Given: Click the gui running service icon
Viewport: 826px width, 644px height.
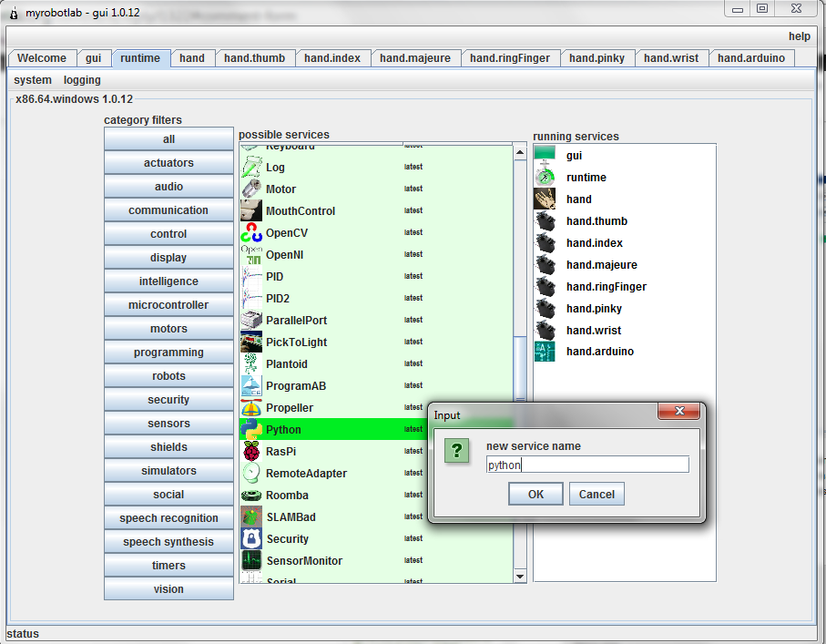Looking at the screenshot, I should coord(545,153).
